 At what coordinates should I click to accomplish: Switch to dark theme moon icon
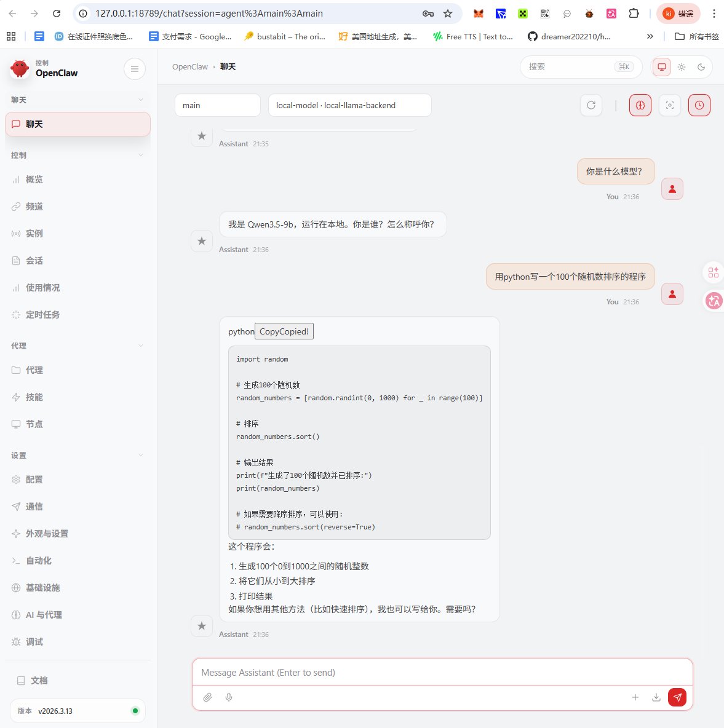[701, 67]
